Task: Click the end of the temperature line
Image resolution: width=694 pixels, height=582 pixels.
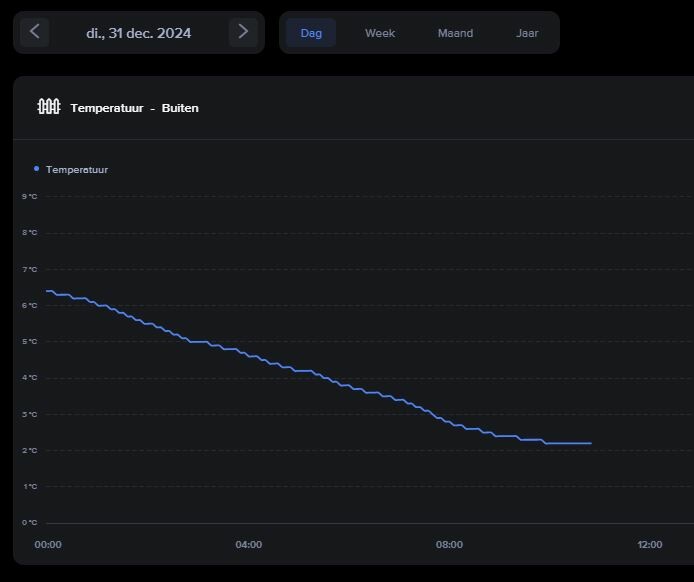Action: [x=591, y=443]
